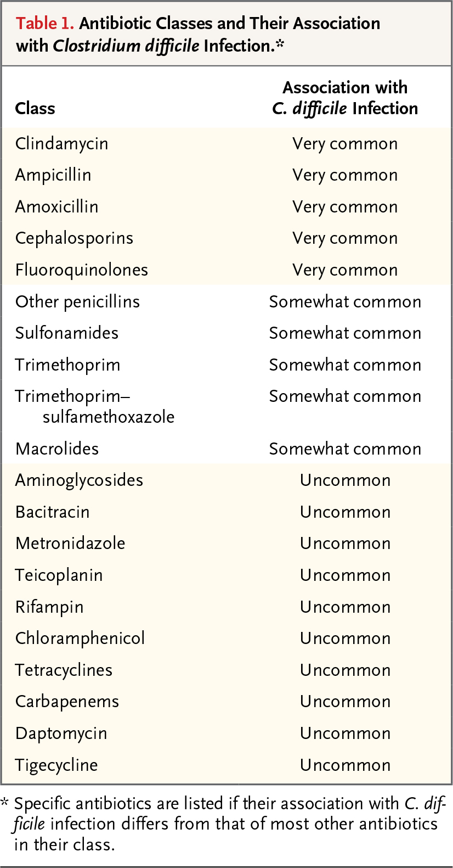Screen dimensions: 453x868
Task: Select the Clindamycin row label
Action: 62,144
